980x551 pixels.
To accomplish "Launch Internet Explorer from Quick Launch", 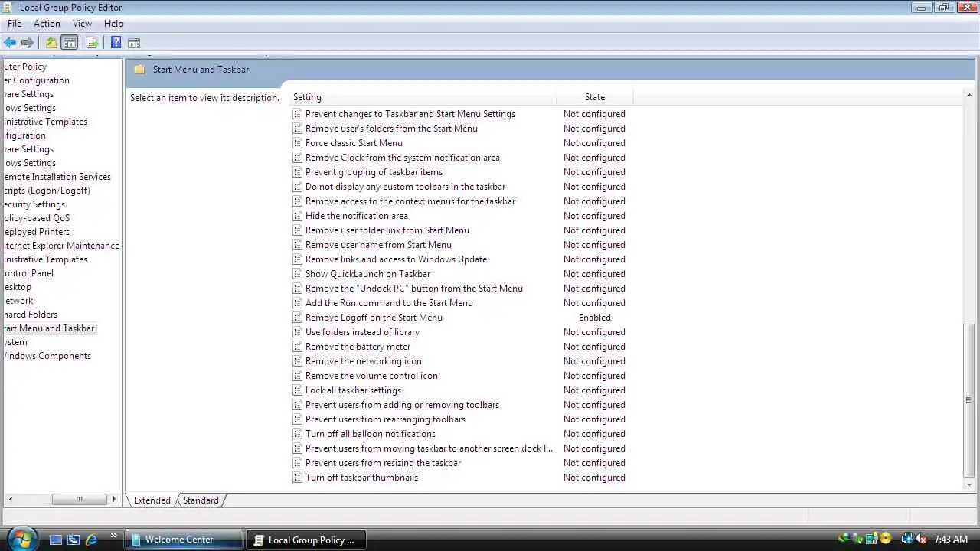I will click(x=91, y=540).
